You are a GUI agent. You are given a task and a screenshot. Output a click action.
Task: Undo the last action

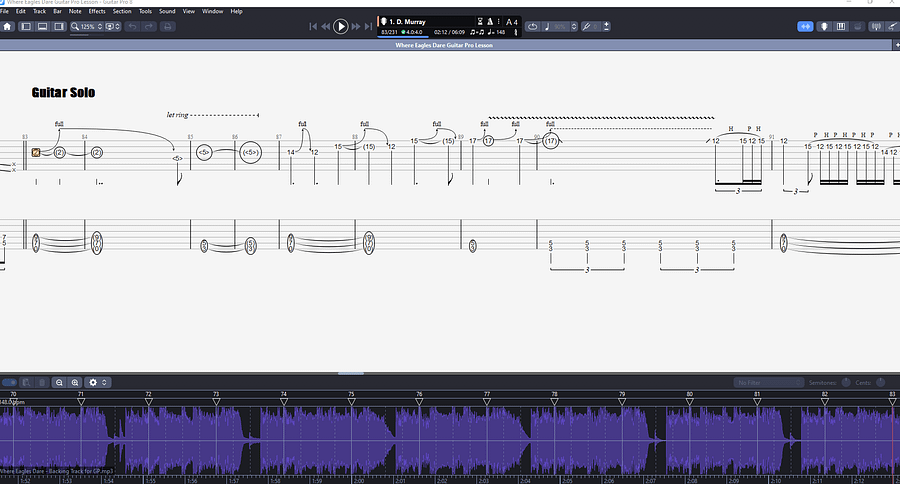point(133,26)
